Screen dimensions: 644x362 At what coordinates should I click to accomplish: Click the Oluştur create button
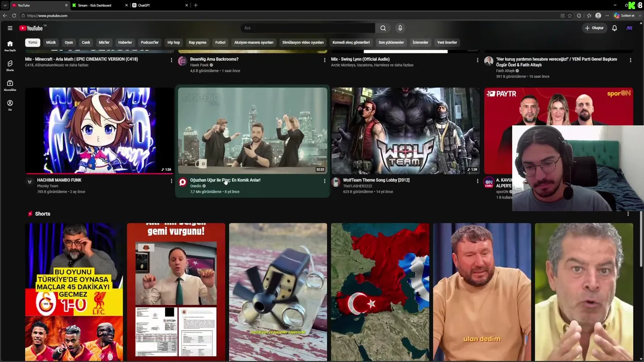pos(594,28)
